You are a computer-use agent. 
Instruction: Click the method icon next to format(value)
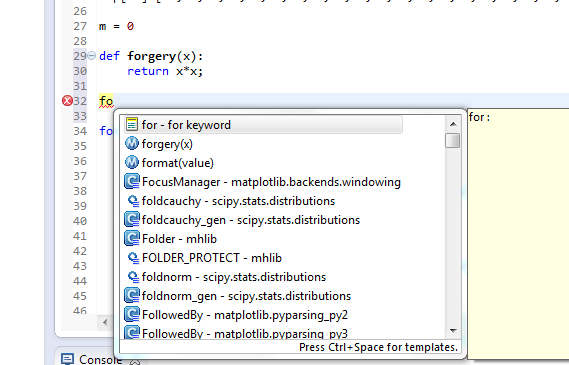132,162
